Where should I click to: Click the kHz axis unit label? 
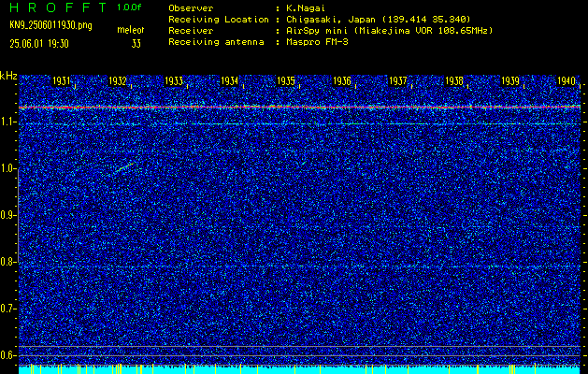point(8,76)
